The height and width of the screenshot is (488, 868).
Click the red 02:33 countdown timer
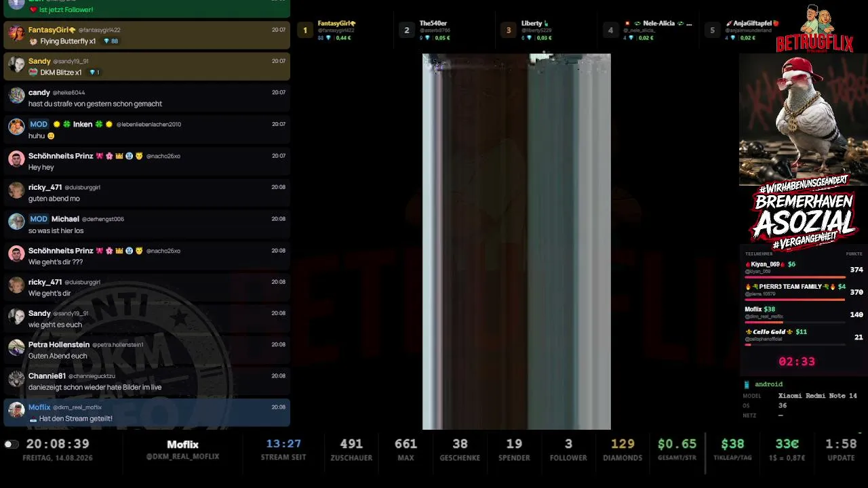click(x=797, y=362)
